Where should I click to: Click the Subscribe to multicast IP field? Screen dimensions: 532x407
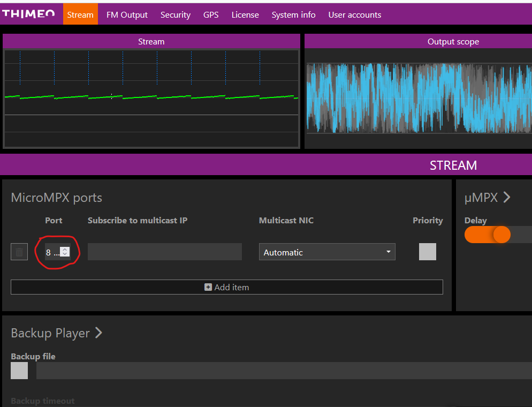164,252
